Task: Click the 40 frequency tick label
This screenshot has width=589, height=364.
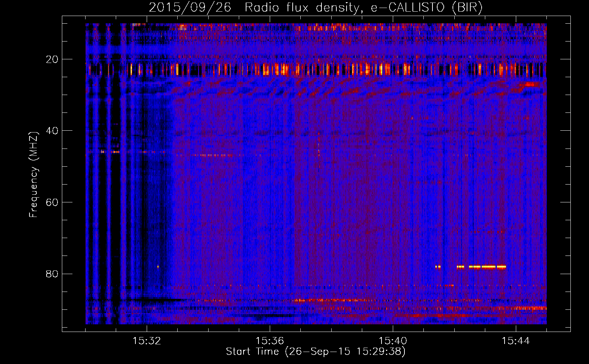Action: [x=52, y=131]
